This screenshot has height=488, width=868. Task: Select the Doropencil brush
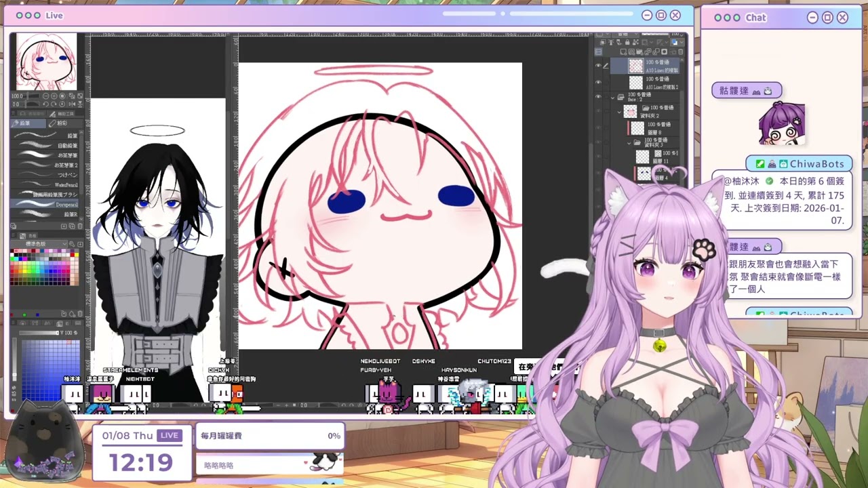[x=45, y=205]
